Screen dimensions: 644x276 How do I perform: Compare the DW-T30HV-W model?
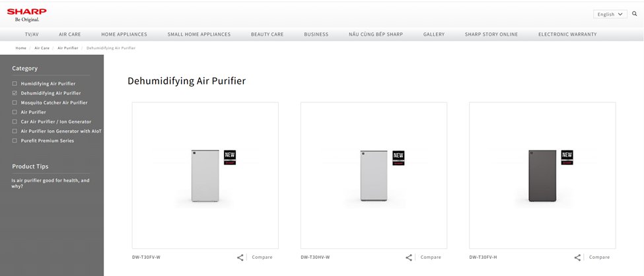[431, 258]
